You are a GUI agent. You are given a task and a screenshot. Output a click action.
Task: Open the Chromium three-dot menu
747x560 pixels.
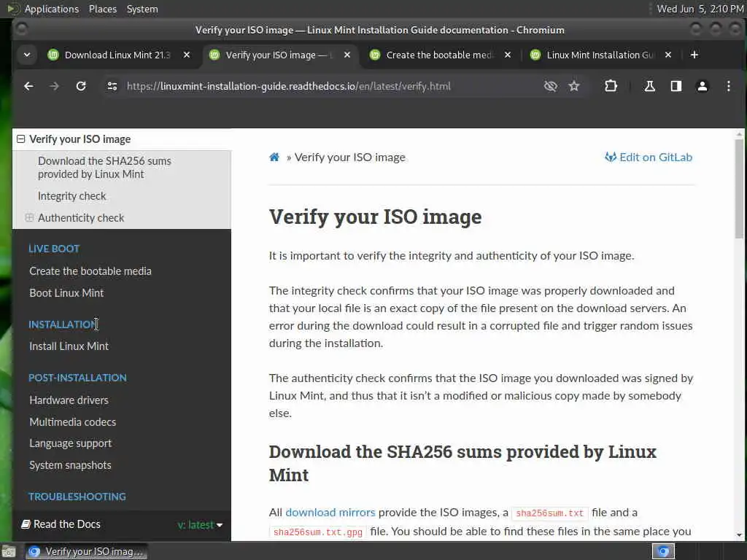click(729, 86)
